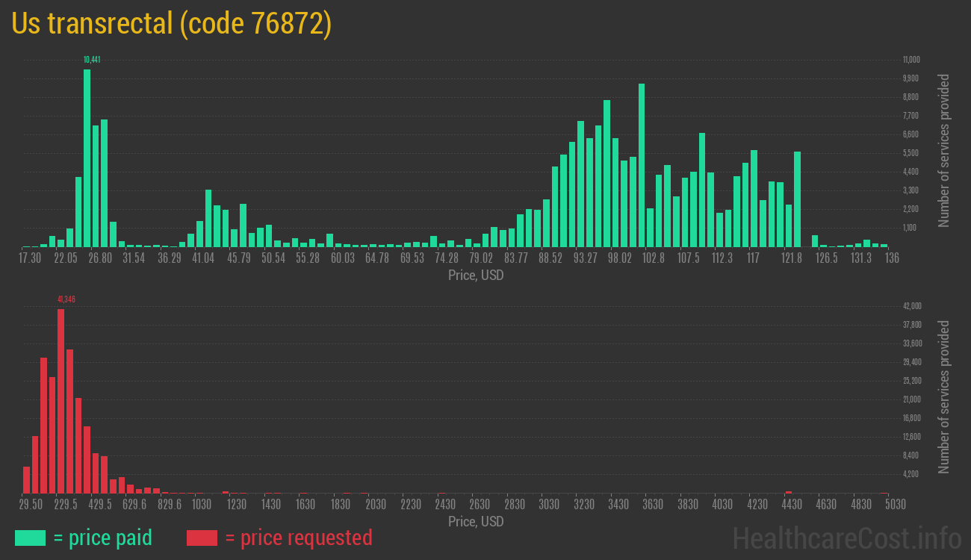Click the 'Price, USD' label under green chart

point(476,276)
